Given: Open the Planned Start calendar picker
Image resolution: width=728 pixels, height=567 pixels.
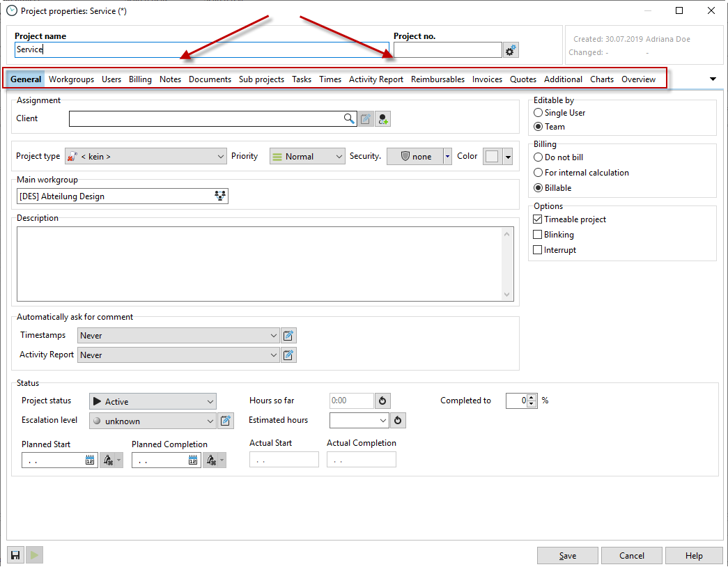Looking at the screenshot, I should [89, 460].
